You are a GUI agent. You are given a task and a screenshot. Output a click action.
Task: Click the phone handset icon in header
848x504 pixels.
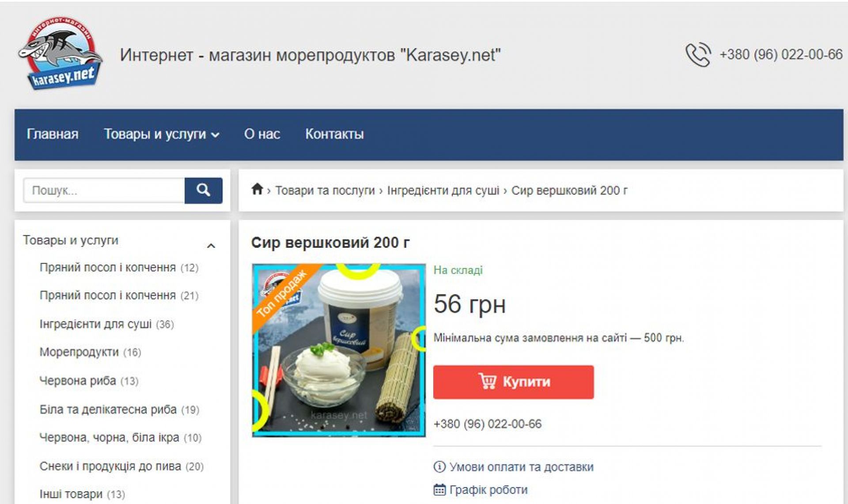tap(698, 55)
